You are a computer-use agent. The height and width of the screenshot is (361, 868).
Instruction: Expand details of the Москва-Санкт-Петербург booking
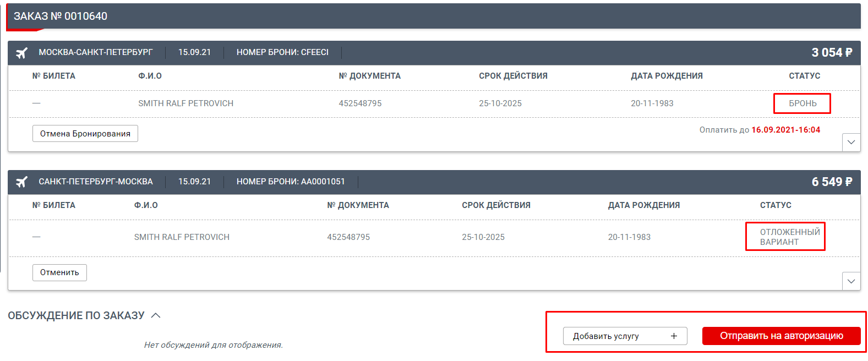[x=851, y=143]
